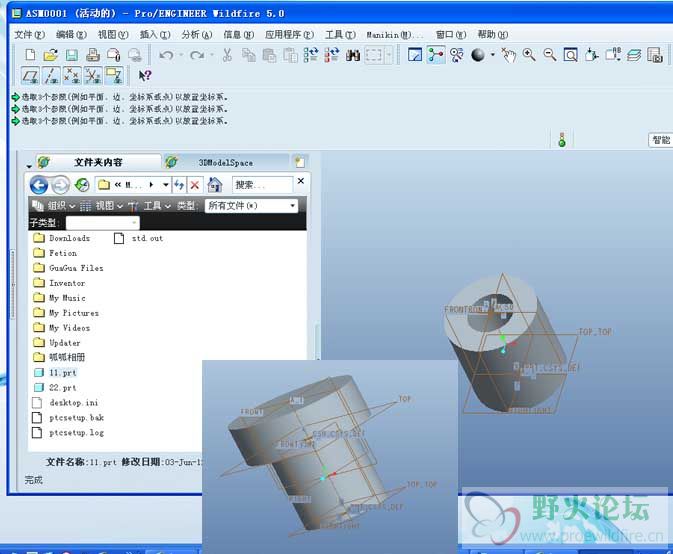
Task: Open the saved view list icon
Action: coord(613,55)
